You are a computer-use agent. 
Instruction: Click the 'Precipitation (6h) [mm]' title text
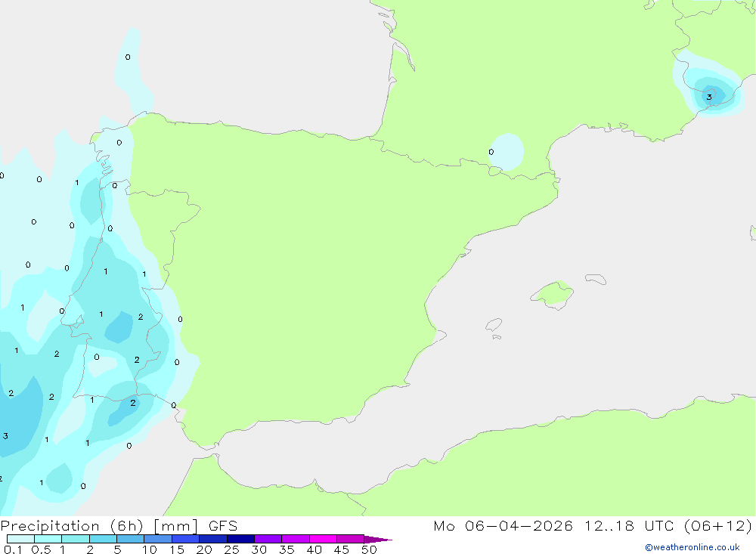tap(99, 526)
